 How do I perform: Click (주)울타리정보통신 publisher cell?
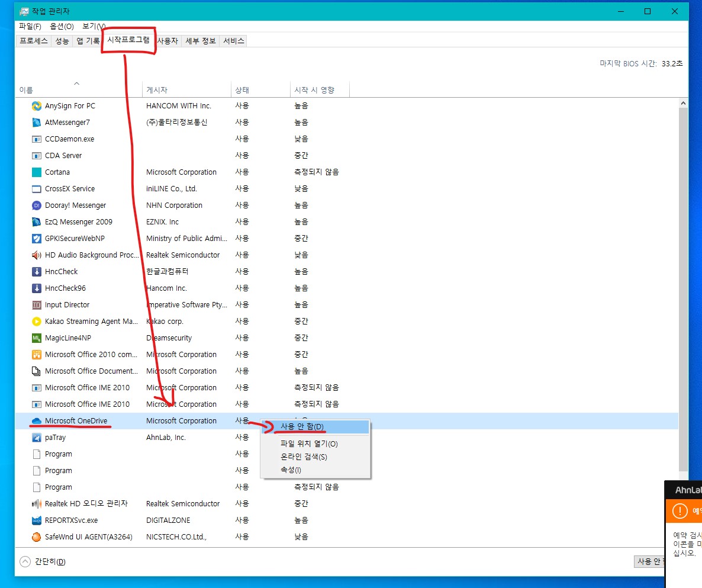tap(177, 123)
